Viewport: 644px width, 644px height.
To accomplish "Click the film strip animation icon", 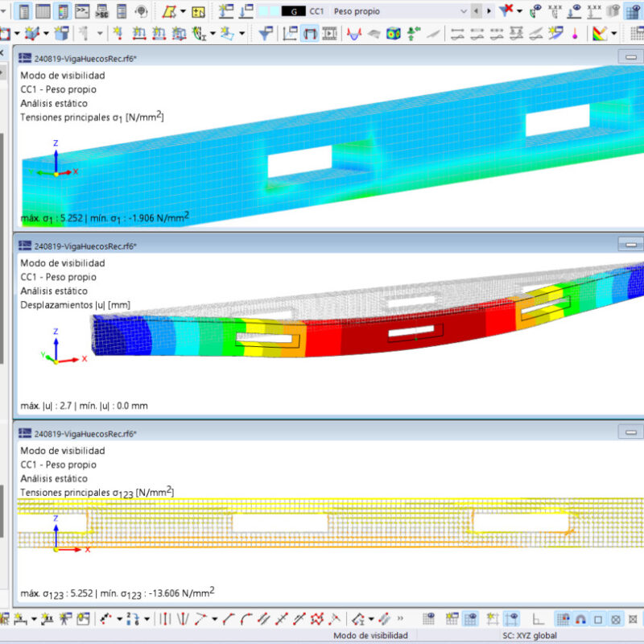I will (x=329, y=33).
